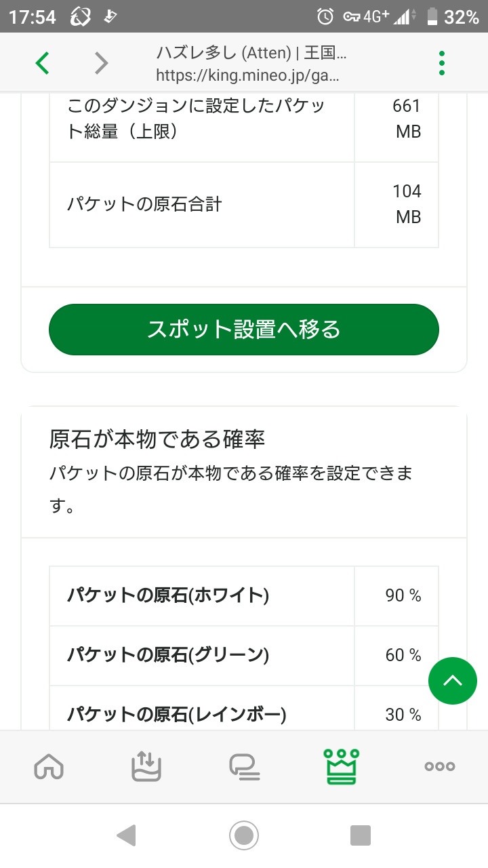Tap the 90 % probability value
This screenshot has width=488, height=868.
point(403,595)
